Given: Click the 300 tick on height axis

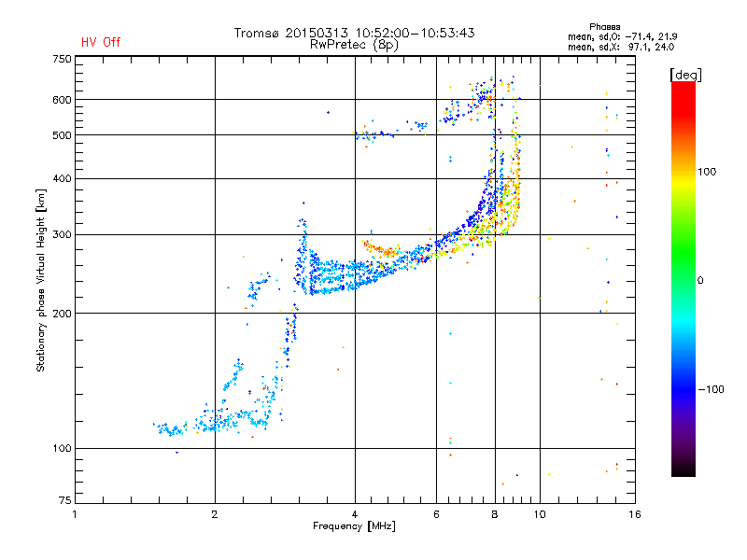Looking at the screenshot, I should (x=62, y=234).
